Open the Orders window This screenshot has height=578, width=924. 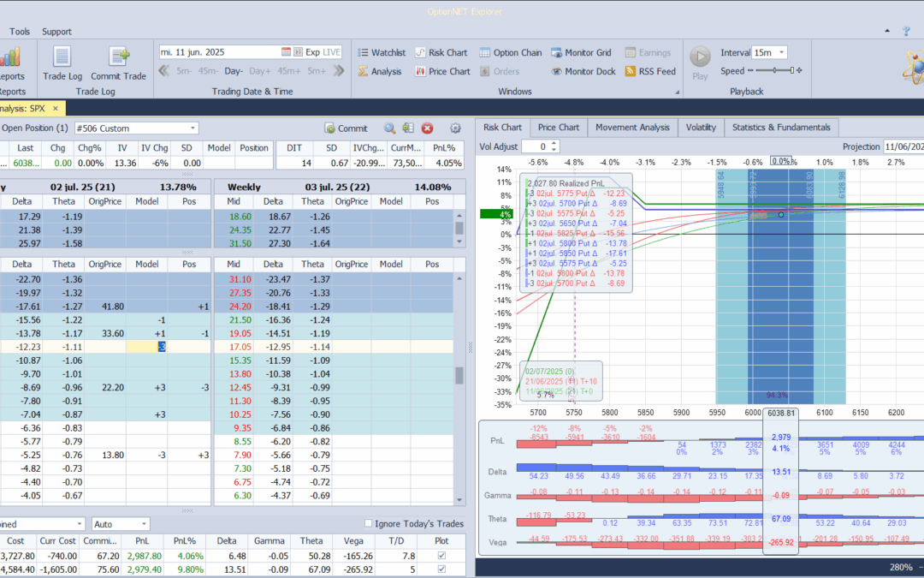[x=500, y=71]
